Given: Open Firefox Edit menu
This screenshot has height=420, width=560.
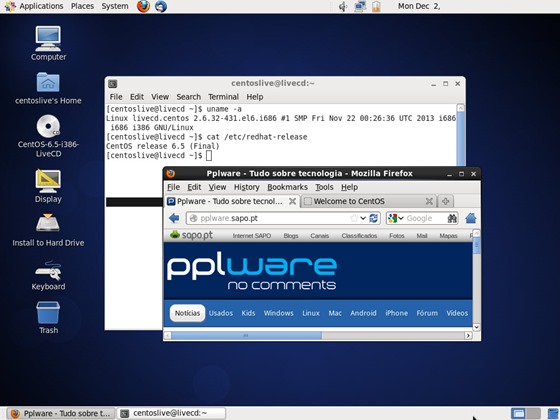Looking at the screenshot, I should [194, 187].
